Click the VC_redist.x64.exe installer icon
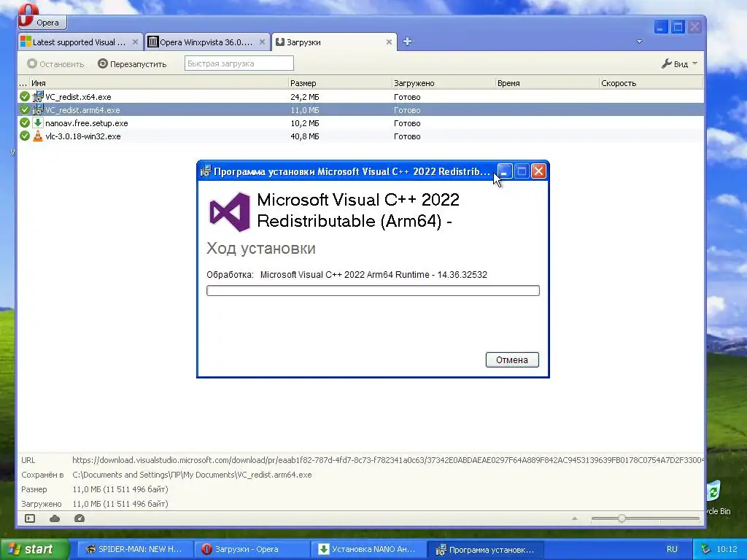This screenshot has width=747, height=560. pos(38,97)
